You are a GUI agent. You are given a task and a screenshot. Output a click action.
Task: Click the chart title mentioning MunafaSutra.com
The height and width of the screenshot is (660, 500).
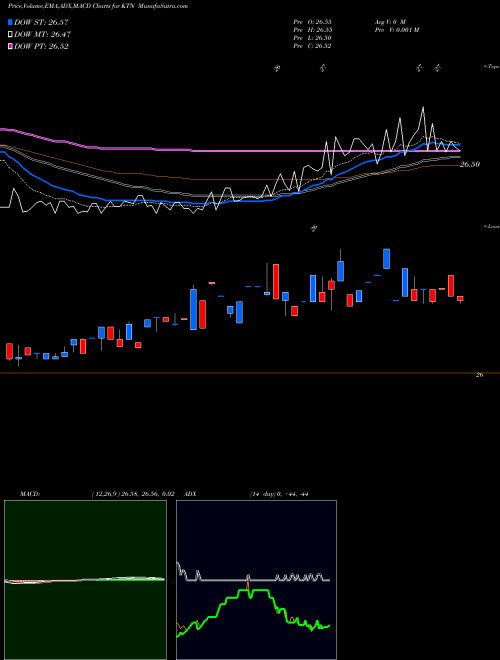(98, 6)
